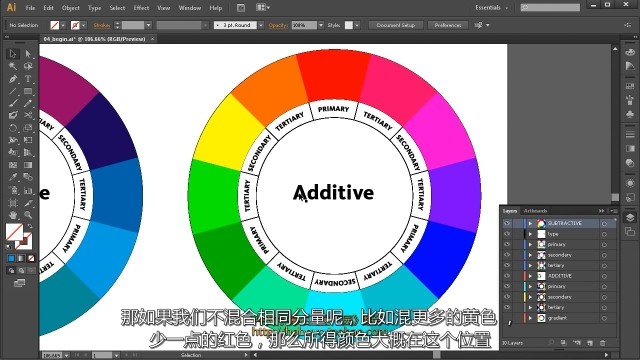This screenshot has height=360, width=640.
Task: Choose the Direct Selection tool
Action: click(x=28, y=54)
